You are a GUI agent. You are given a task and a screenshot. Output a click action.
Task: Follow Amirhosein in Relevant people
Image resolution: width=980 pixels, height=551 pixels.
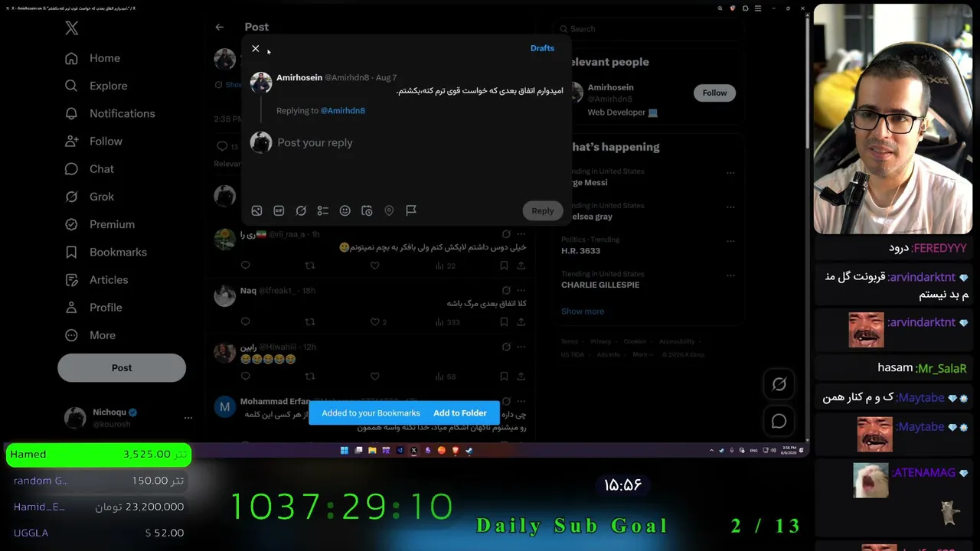pos(714,93)
